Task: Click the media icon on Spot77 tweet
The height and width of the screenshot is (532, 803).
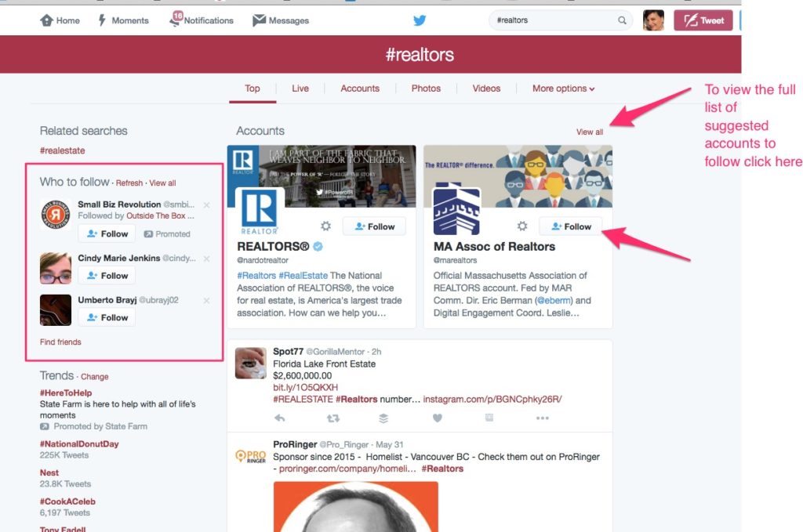Action: pyautogui.click(x=489, y=418)
